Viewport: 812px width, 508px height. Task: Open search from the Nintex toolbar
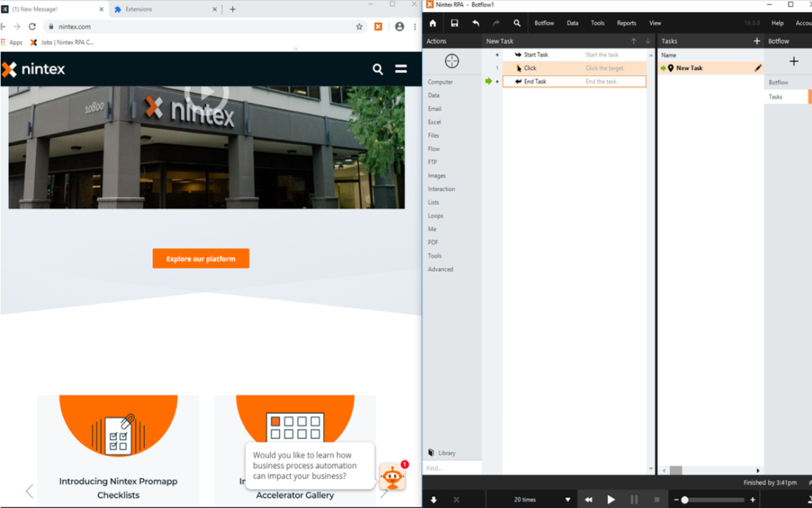(516, 23)
